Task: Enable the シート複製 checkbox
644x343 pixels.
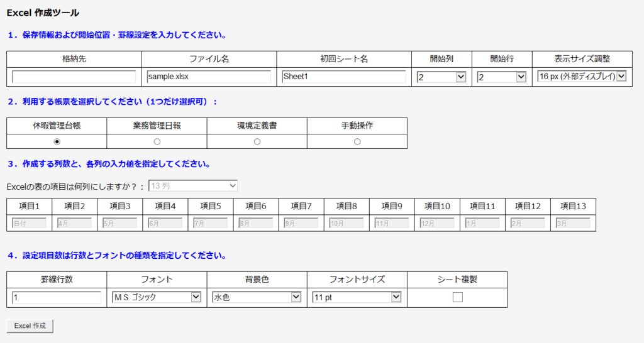Action: 457,297
